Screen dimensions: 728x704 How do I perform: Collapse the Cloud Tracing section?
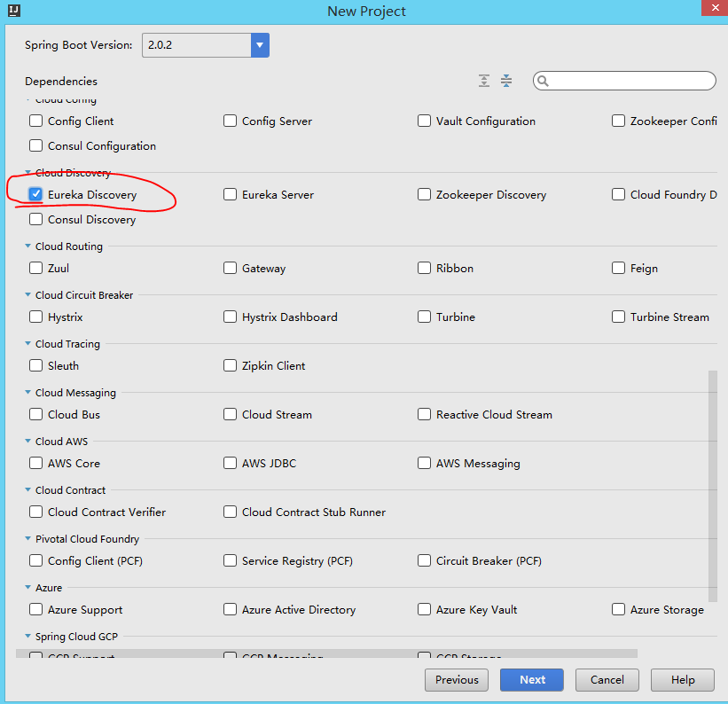click(27, 343)
